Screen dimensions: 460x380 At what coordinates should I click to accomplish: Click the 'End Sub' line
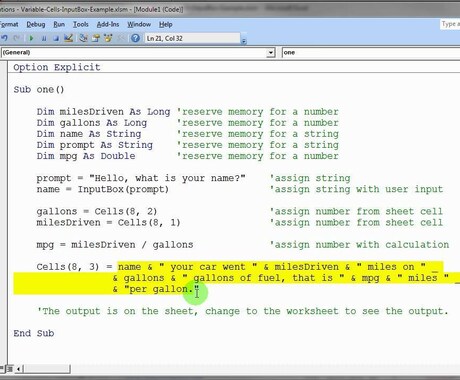[34, 333]
